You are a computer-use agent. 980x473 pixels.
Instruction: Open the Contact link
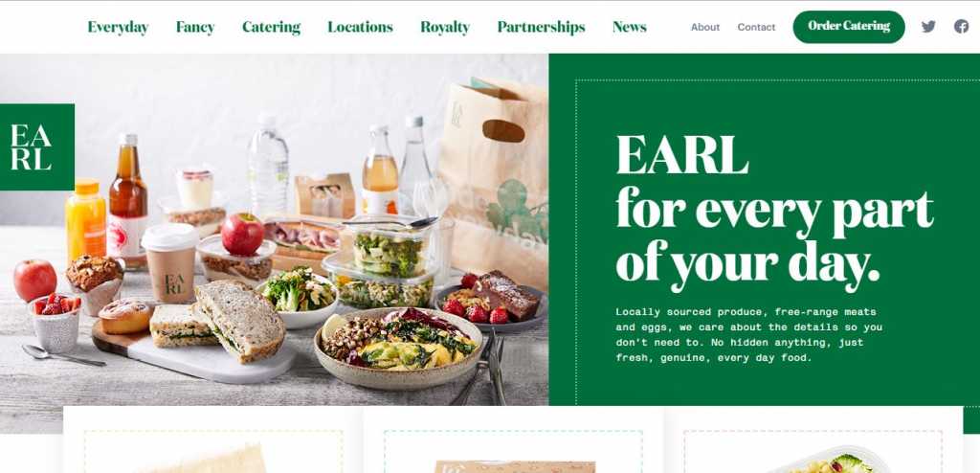(x=756, y=28)
